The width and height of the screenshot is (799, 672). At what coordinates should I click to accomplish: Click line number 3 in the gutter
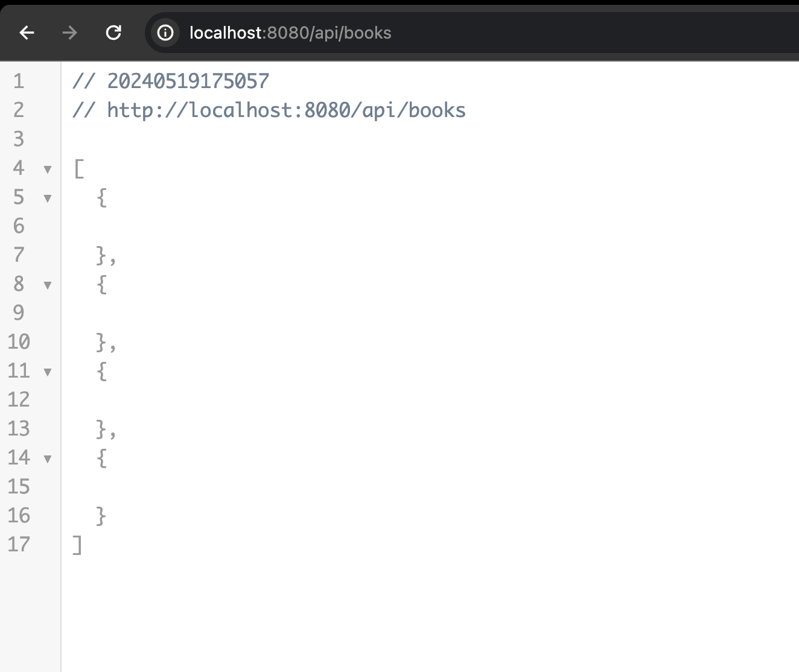[19, 139]
